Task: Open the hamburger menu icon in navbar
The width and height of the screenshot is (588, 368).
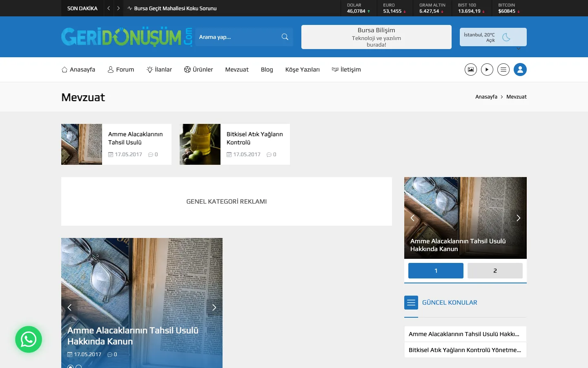Action: (x=503, y=70)
